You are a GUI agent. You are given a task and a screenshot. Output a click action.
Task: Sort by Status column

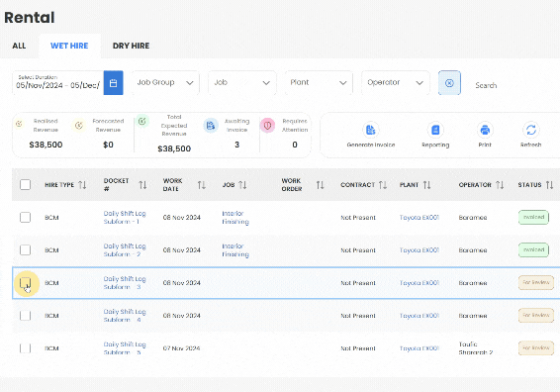pos(550,185)
